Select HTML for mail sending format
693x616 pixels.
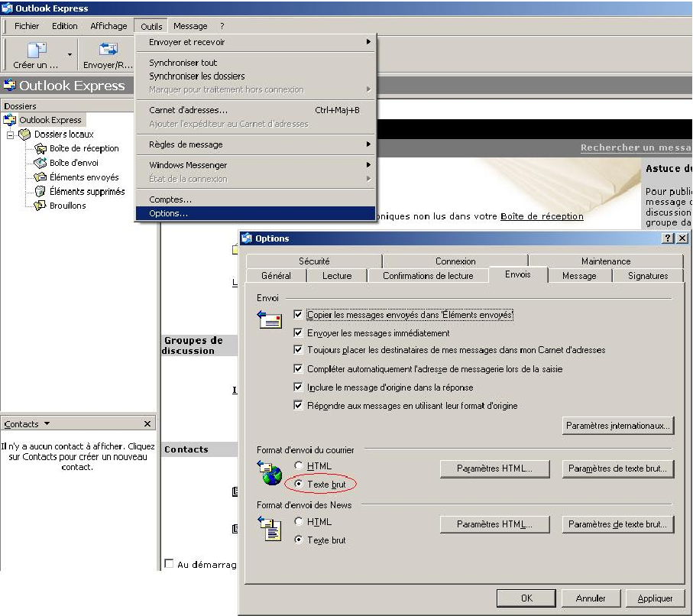tap(298, 465)
